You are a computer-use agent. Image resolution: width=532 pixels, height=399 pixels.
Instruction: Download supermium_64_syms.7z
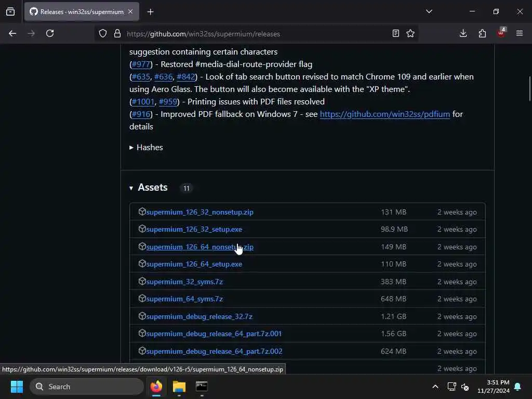click(184, 299)
